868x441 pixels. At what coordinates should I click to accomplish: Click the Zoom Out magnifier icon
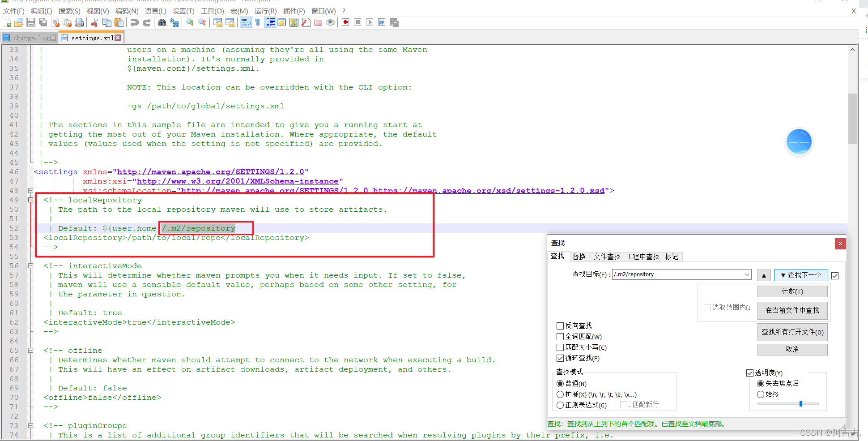[x=202, y=22]
